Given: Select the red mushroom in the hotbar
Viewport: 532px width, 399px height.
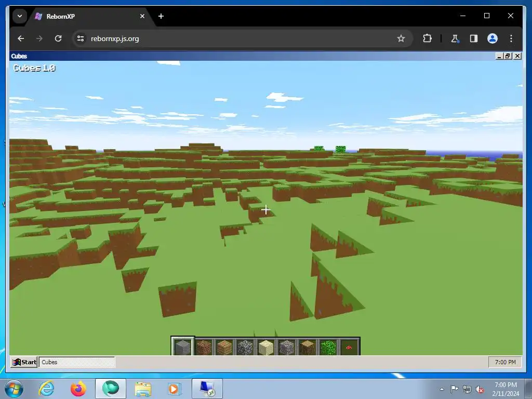Looking at the screenshot, I should (x=349, y=347).
